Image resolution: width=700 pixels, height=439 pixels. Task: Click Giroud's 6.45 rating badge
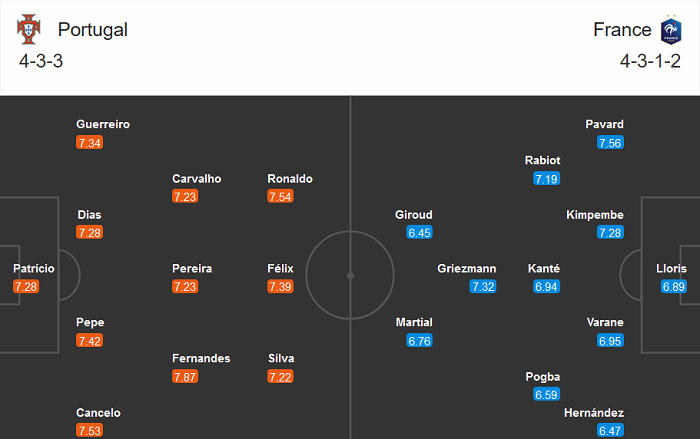pyautogui.click(x=419, y=233)
